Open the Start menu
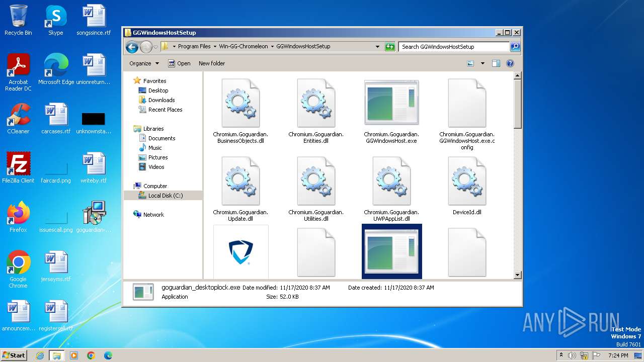 [14, 355]
